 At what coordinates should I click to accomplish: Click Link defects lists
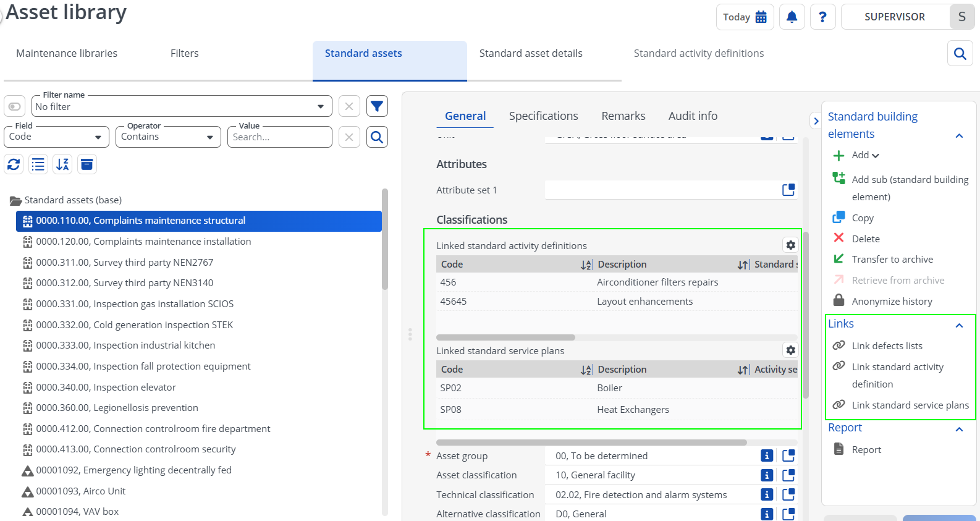pyautogui.click(x=877, y=345)
